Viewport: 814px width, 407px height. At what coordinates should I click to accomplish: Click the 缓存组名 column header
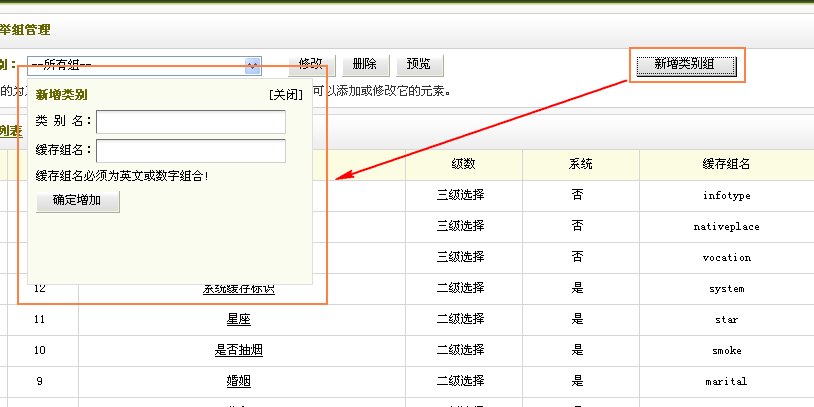tap(726, 165)
